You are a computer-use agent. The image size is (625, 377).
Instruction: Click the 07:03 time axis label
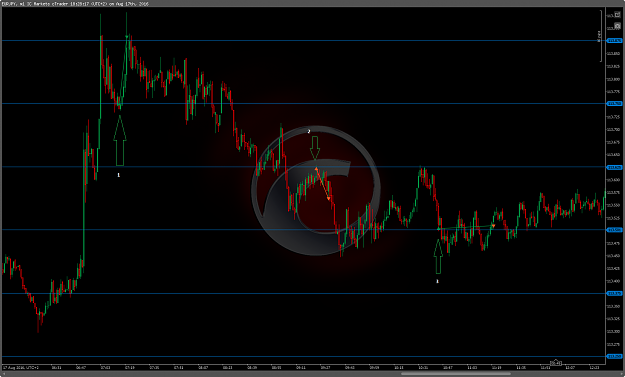pos(105,367)
